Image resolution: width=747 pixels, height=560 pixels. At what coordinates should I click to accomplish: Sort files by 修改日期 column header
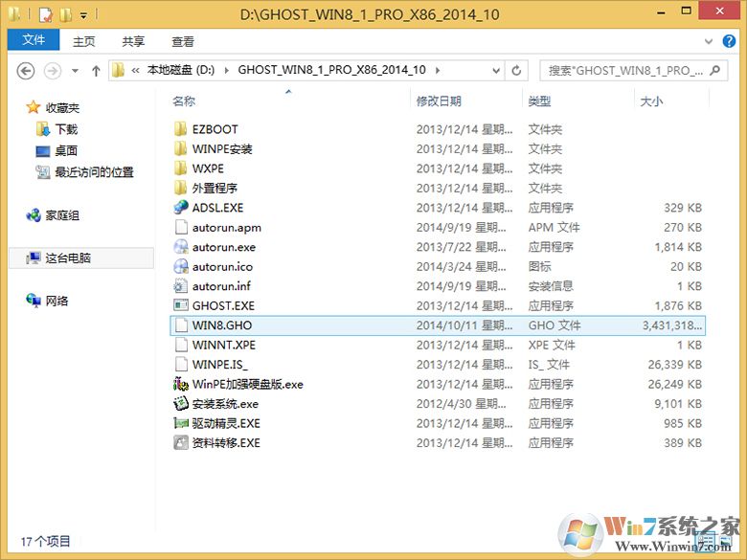[439, 101]
